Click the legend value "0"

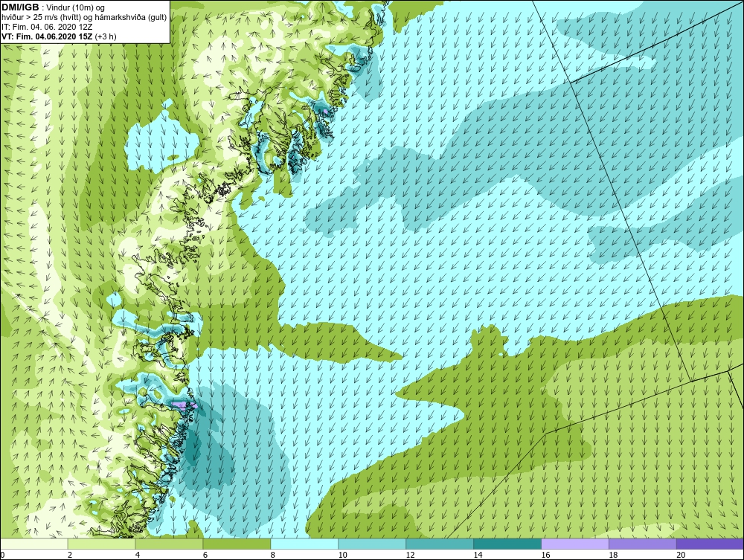pos(2,555)
